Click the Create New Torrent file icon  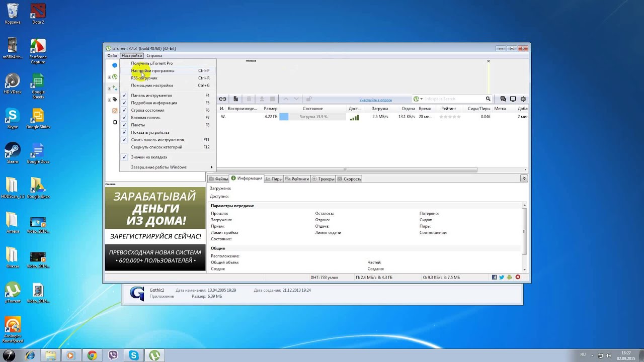click(235, 99)
